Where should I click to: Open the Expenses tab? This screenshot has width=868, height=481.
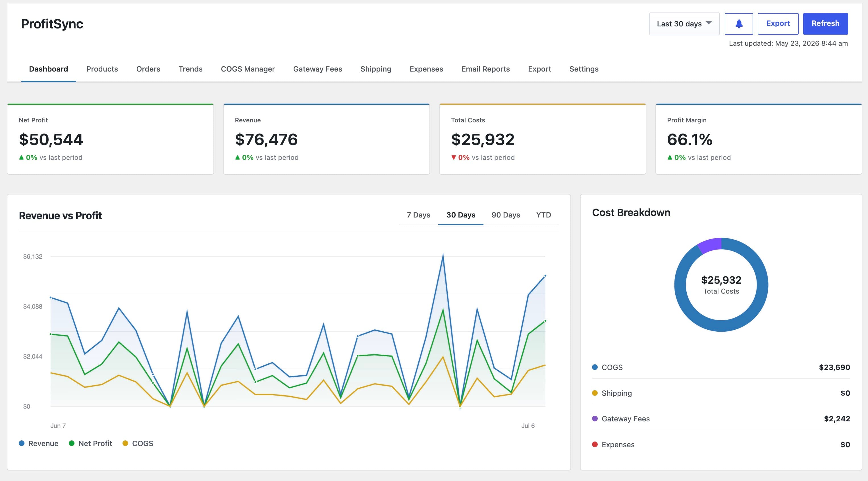coord(426,69)
